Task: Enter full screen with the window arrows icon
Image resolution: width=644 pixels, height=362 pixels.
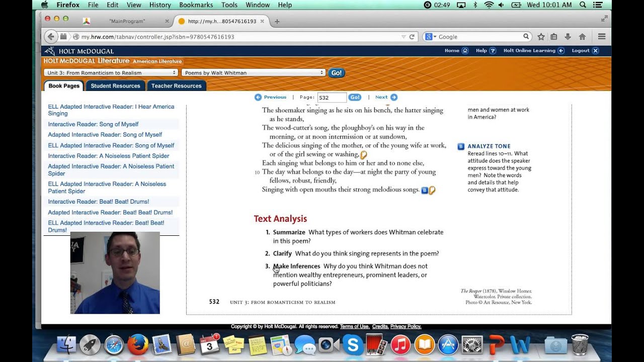Action: [604, 19]
